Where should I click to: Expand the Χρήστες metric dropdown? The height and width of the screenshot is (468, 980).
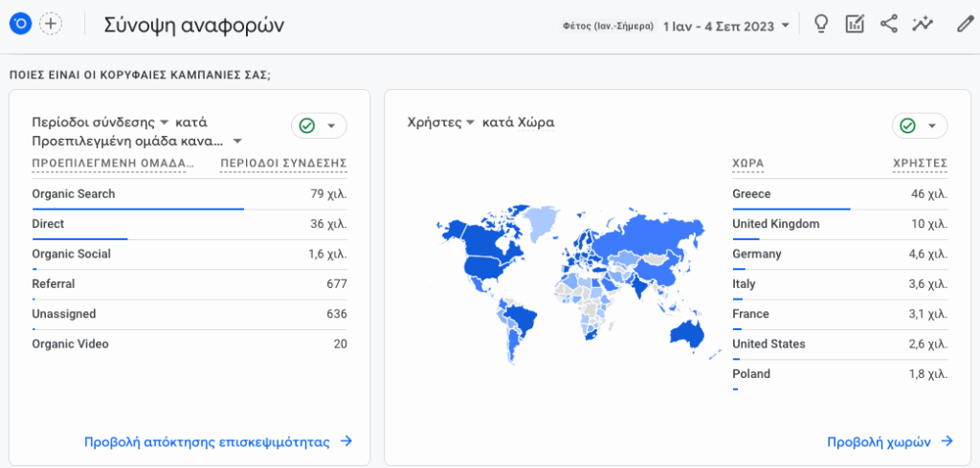[470, 123]
